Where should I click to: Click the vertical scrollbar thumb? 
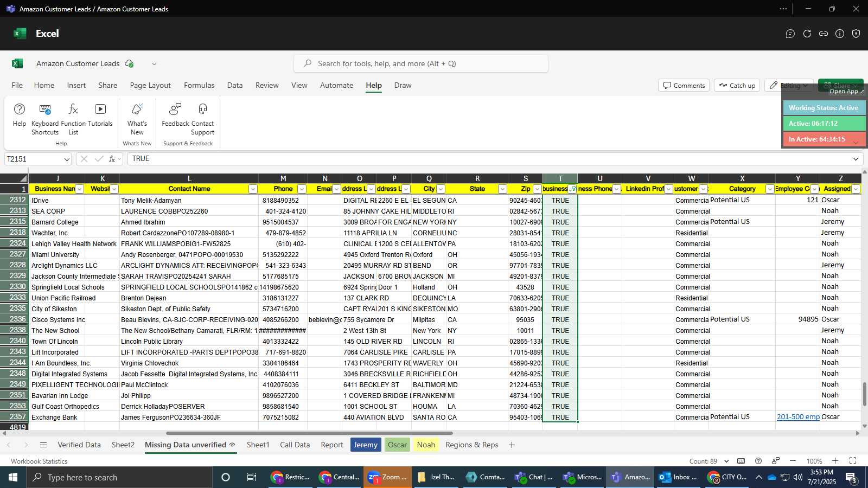tap(865, 394)
